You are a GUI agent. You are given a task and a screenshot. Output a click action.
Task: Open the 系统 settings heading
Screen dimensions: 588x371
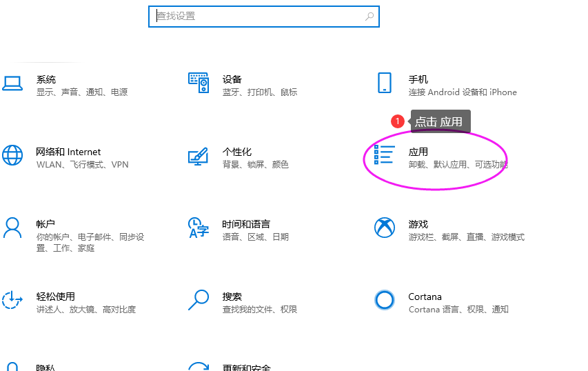pyautogui.click(x=45, y=79)
